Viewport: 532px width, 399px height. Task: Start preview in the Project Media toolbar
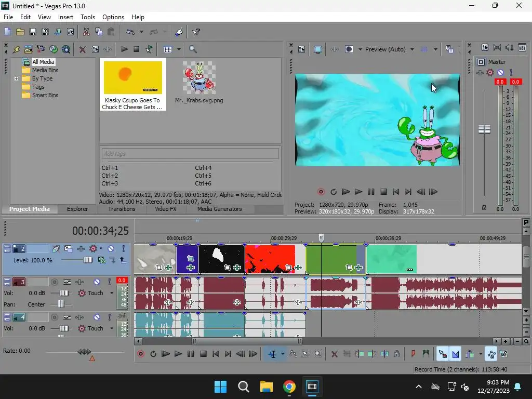click(x=124, y=49)
